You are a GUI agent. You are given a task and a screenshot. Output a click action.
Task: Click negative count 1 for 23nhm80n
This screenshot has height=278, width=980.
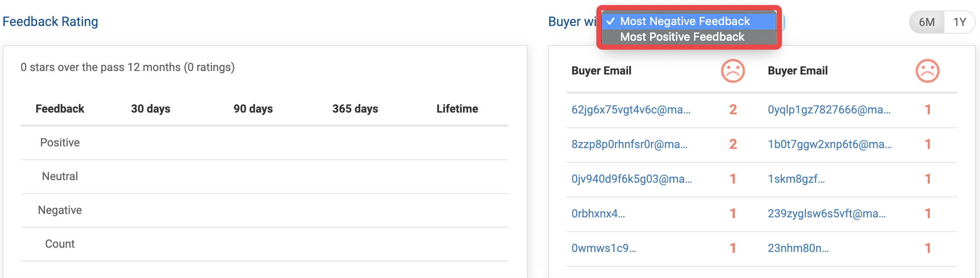(927, 248)
